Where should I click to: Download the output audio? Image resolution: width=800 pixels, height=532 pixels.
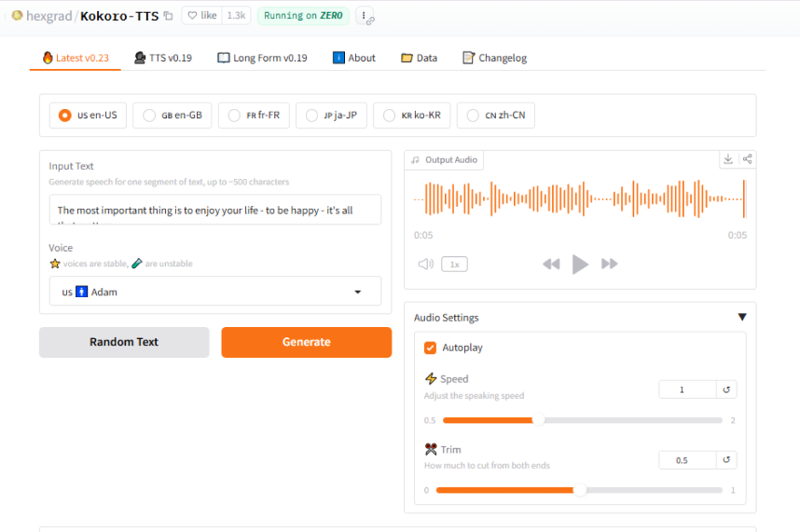pos(728,159)
